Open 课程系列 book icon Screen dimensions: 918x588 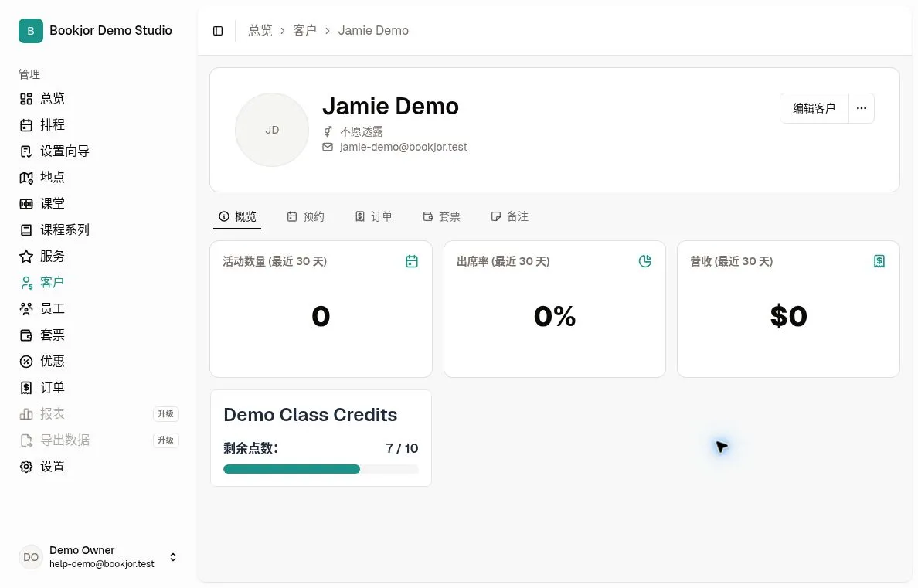tap(26, 230)
